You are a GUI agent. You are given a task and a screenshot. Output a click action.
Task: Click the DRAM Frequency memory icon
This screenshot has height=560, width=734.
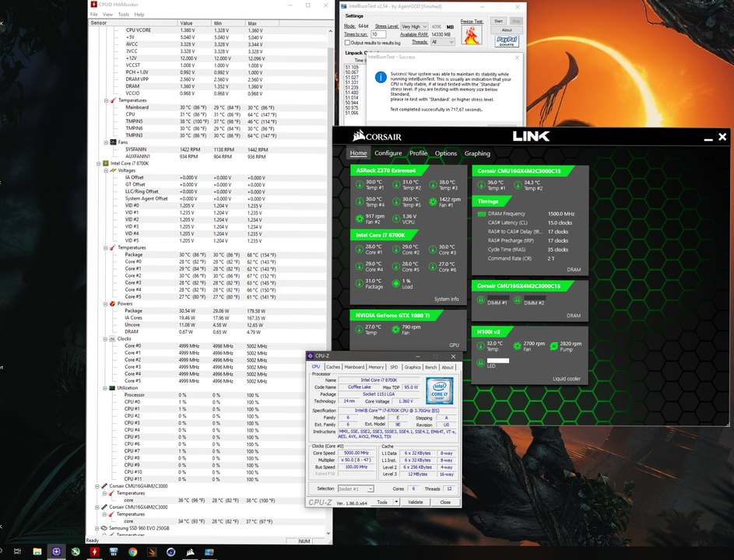(481, 214)
